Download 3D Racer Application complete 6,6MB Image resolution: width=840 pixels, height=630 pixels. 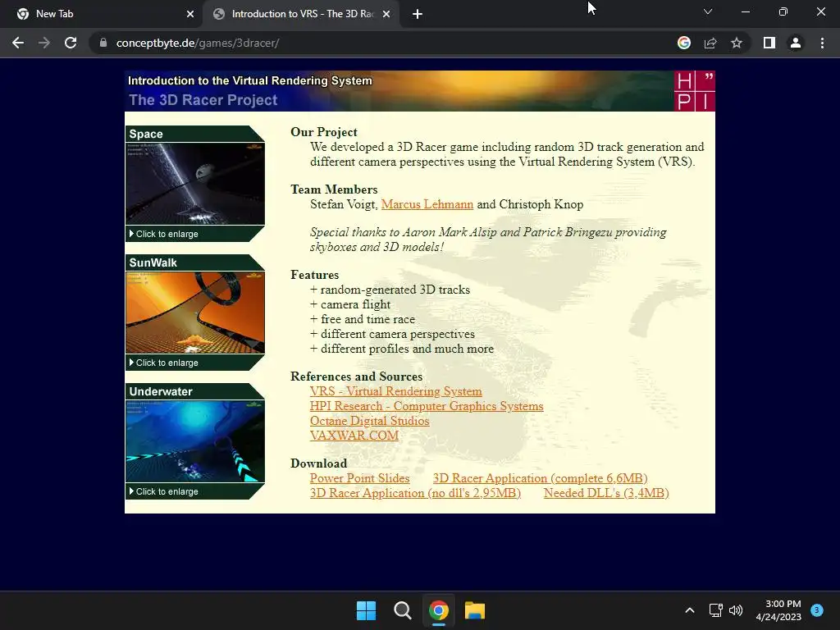click(540, 478)
